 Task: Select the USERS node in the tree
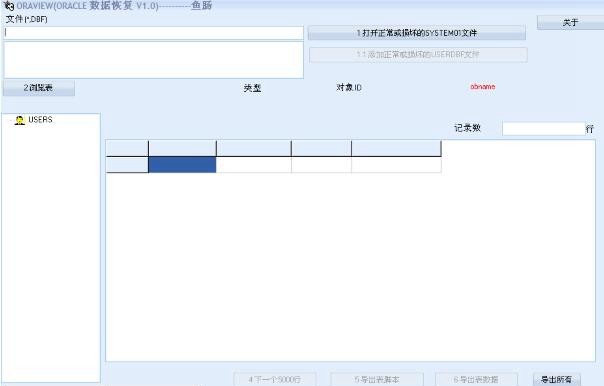pyautogui.click(x=40, y=120)
